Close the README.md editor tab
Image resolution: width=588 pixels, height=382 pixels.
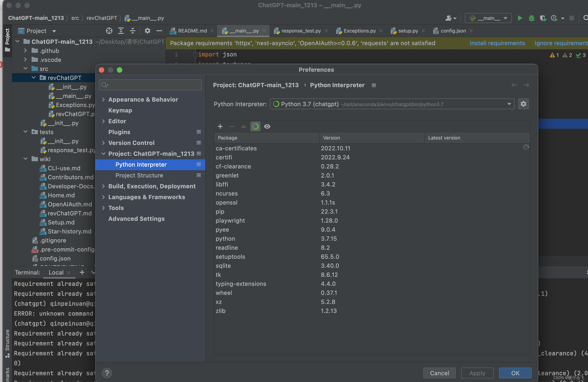pyautogui.click(x=212, y=31)
